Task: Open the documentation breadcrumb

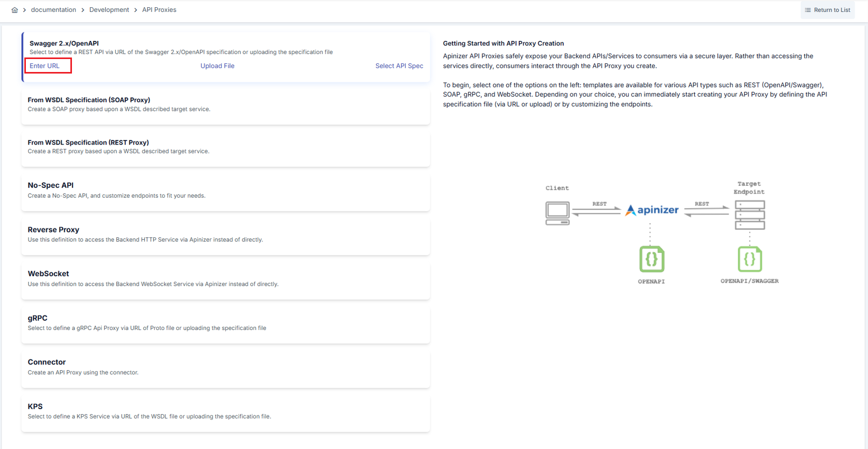Action: pos(53,10)
